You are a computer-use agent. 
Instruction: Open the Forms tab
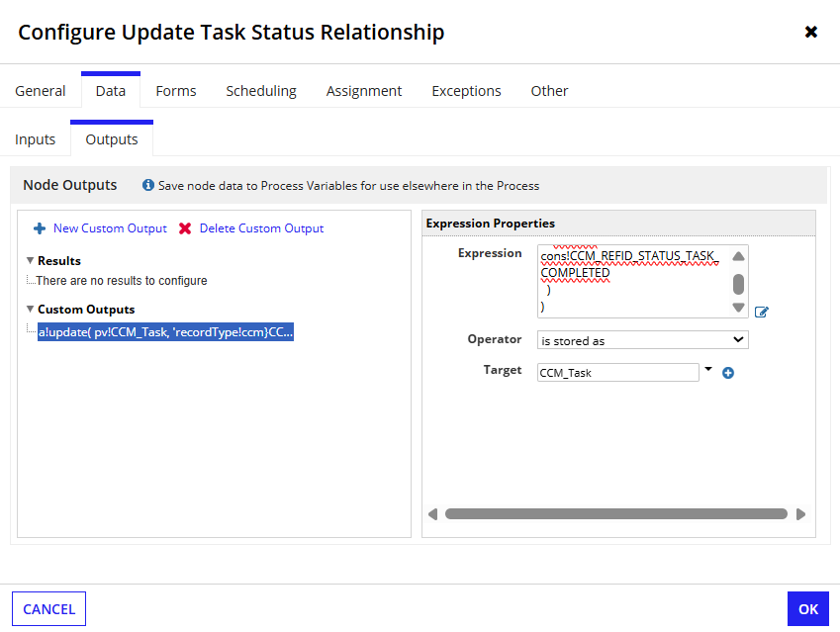point(176,91)
